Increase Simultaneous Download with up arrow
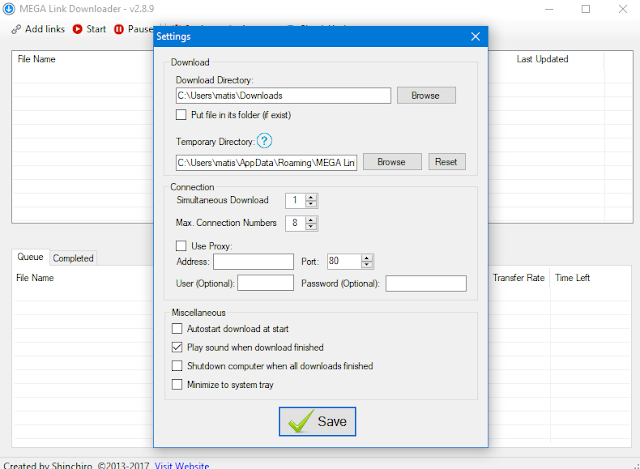The width and height of the screenshot is (640, 469). pos(311,197)
